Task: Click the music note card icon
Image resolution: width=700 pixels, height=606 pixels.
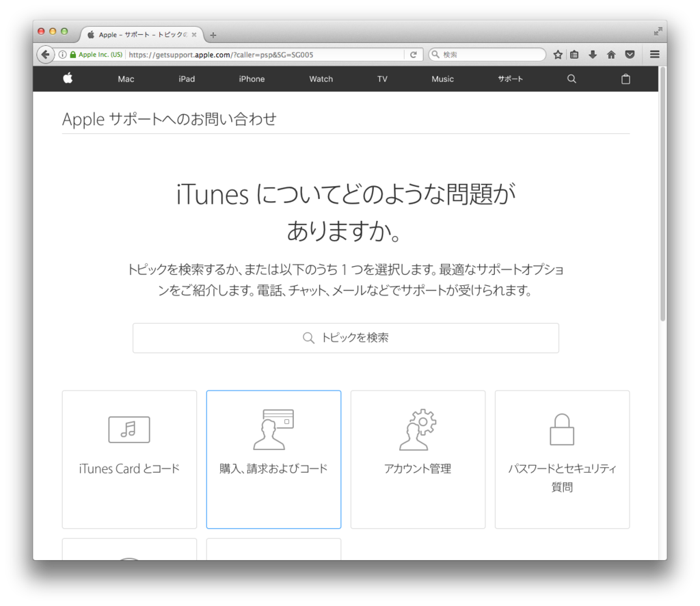Action: (x=129, y=430)
